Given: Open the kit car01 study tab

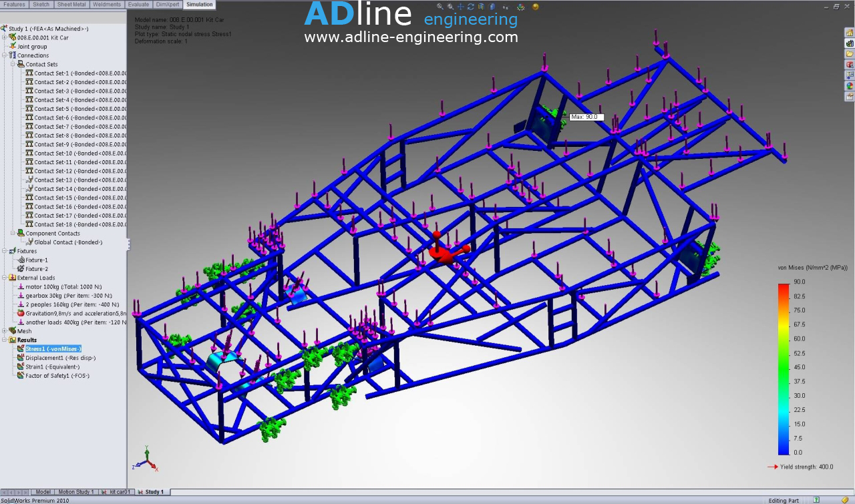Looking at the screenshot, I should coord(116,492).
